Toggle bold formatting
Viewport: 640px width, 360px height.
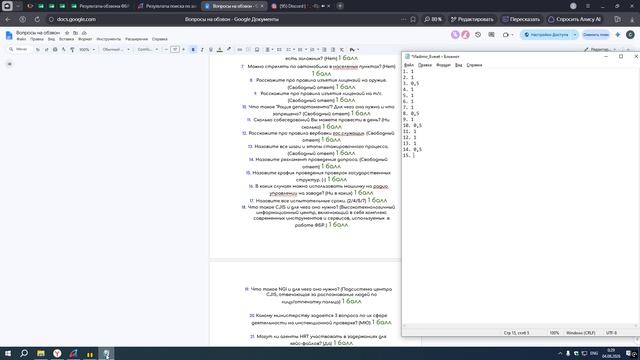(x=193, y=50)
